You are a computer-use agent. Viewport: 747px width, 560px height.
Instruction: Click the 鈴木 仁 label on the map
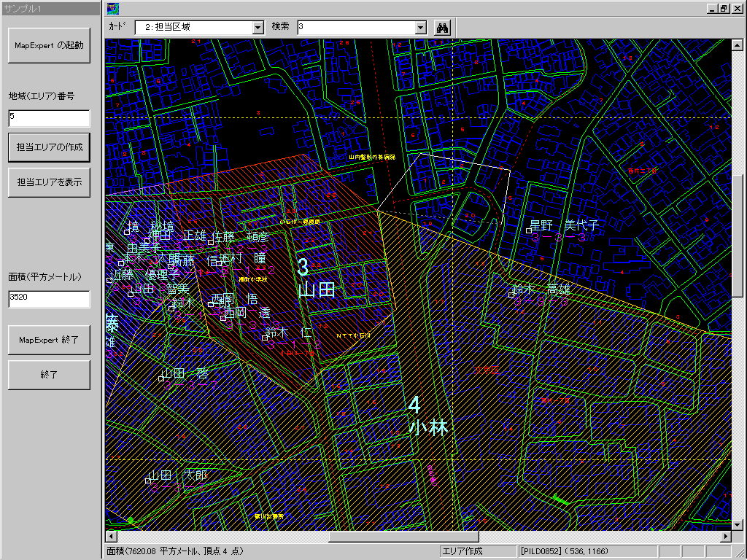(x=288, y=332)
